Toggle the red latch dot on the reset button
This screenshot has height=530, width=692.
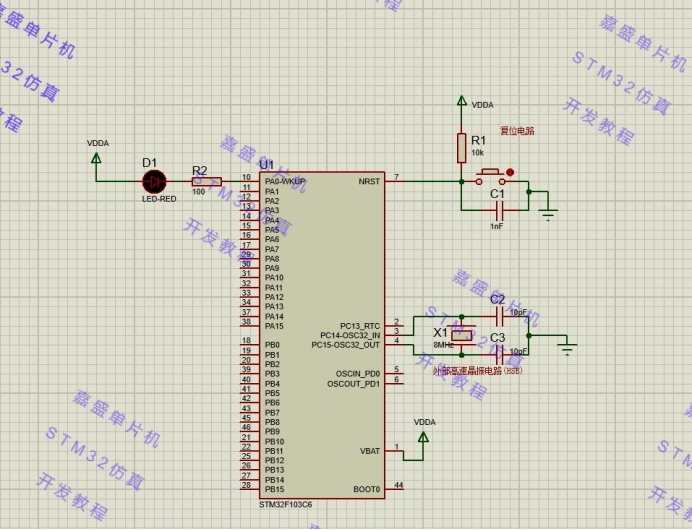[510, 172]
